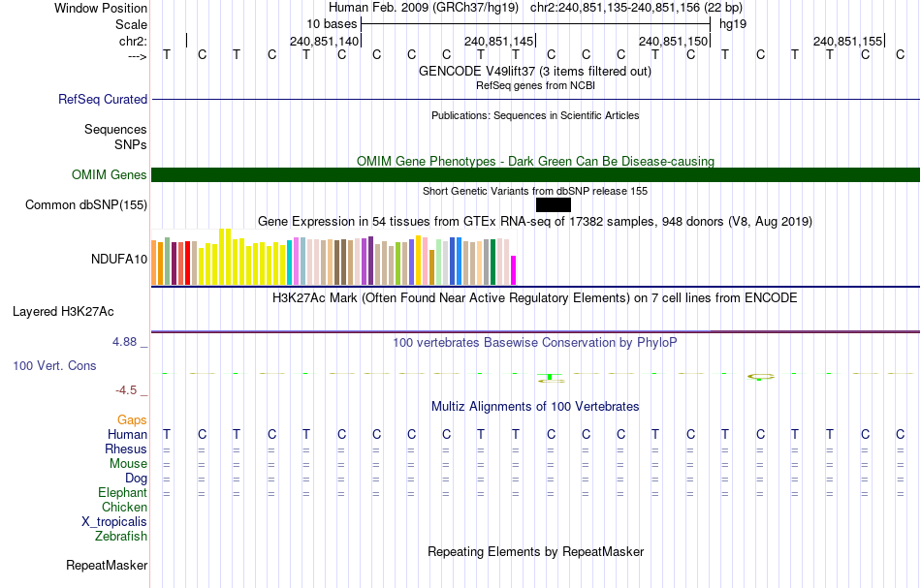Viewport: 921px width, 588px height.
Task: Click the GENCODE V49lift37 track title
Action: (535, 72)
